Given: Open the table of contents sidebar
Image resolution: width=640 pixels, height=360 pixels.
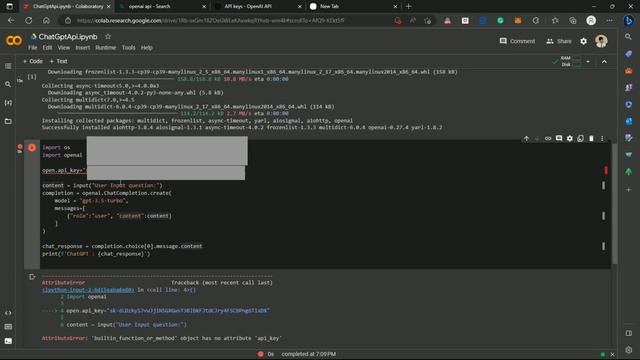Looking at the screenshot, I should [x=8, y=66].
